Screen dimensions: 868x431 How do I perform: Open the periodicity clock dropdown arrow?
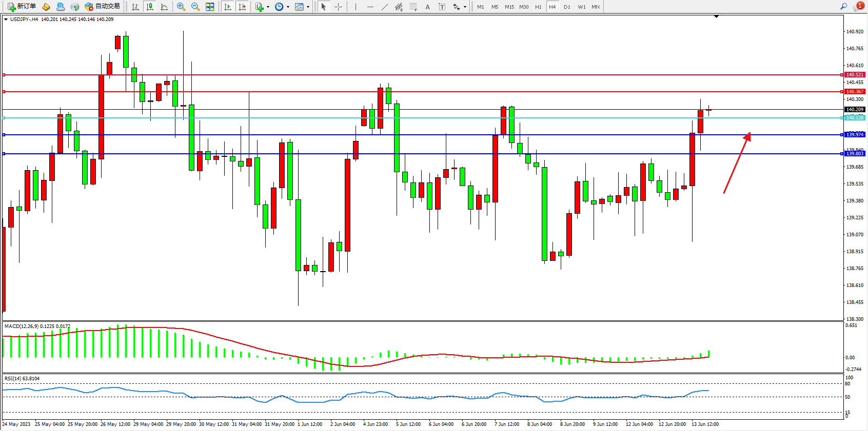(288, 7)
